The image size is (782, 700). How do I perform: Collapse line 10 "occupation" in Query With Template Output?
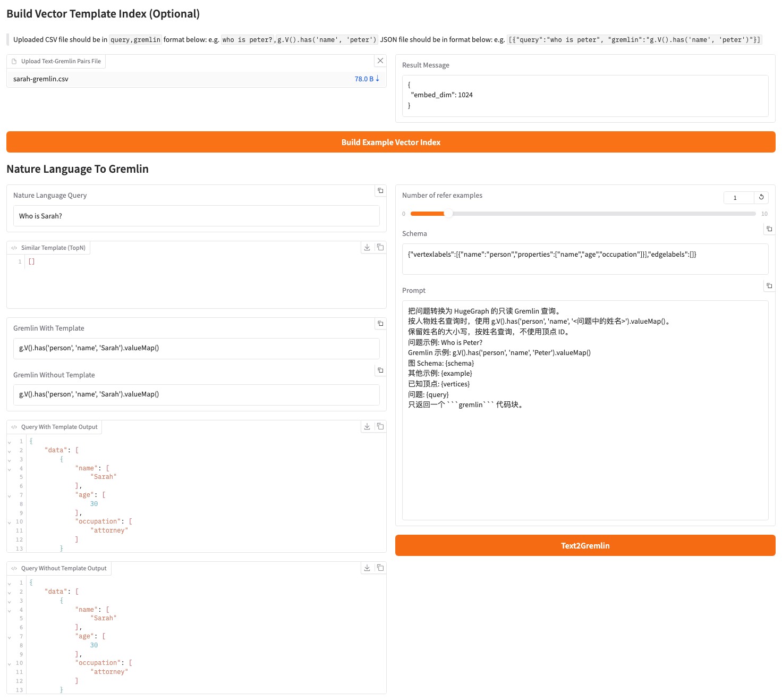(x=10, y=522)
